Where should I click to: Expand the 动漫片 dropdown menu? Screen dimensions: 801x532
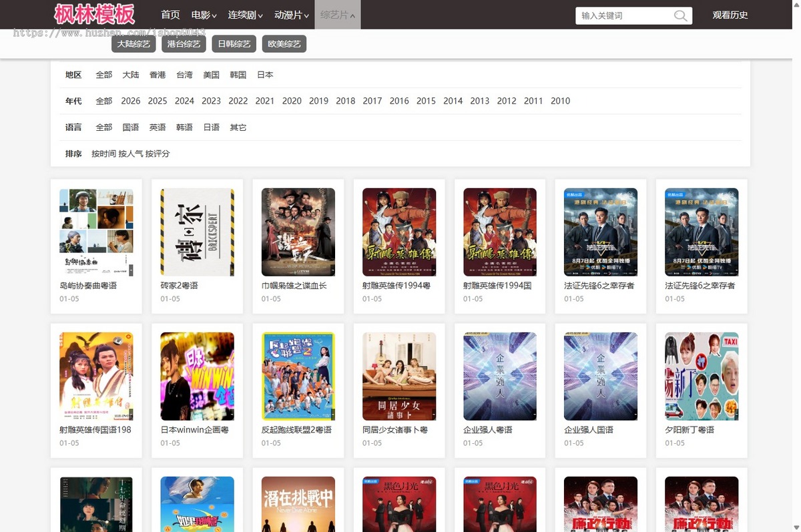tap(292, 15)
